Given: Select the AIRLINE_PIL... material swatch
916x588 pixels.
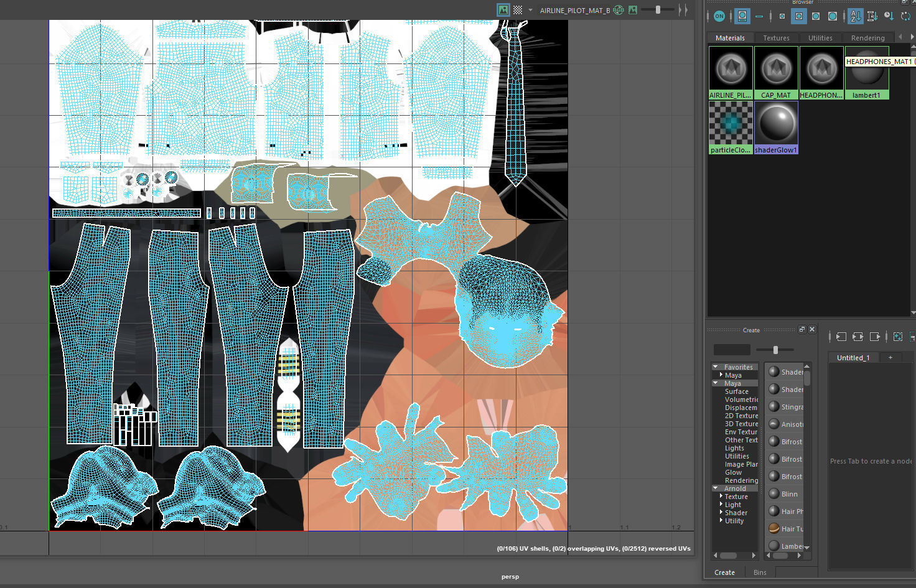Looking at the screenshot, I should click(x=731, y=73).
